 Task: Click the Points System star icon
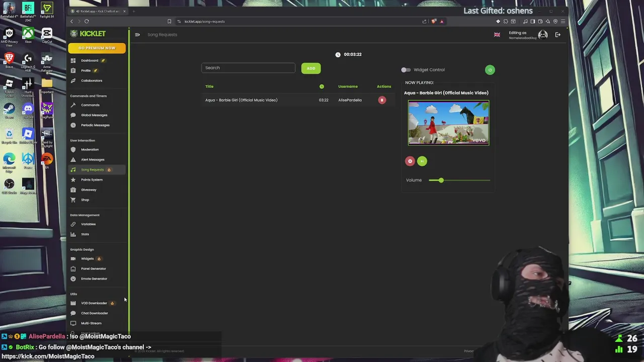(73, 179)
